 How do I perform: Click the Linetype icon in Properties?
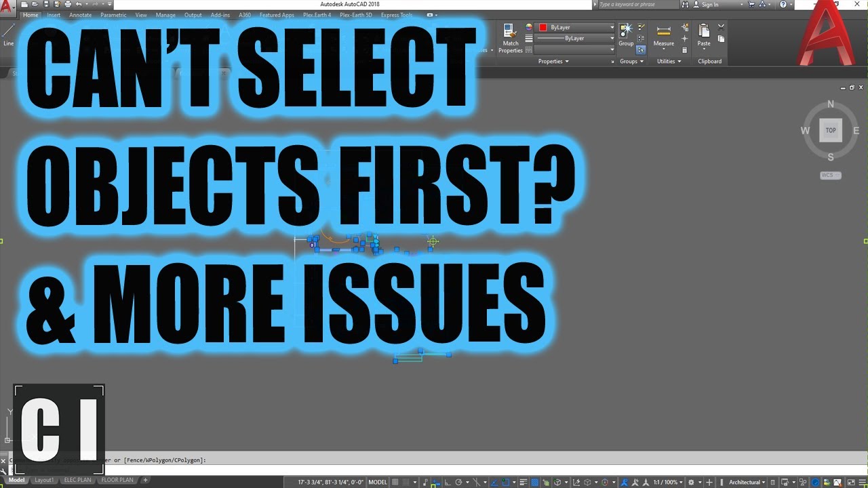[529, 49]
